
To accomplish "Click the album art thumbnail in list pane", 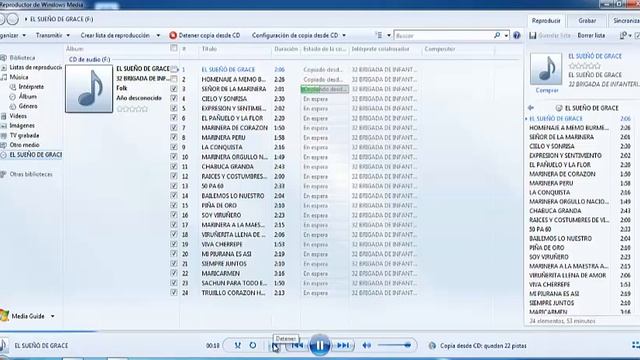I will [546, 69].
